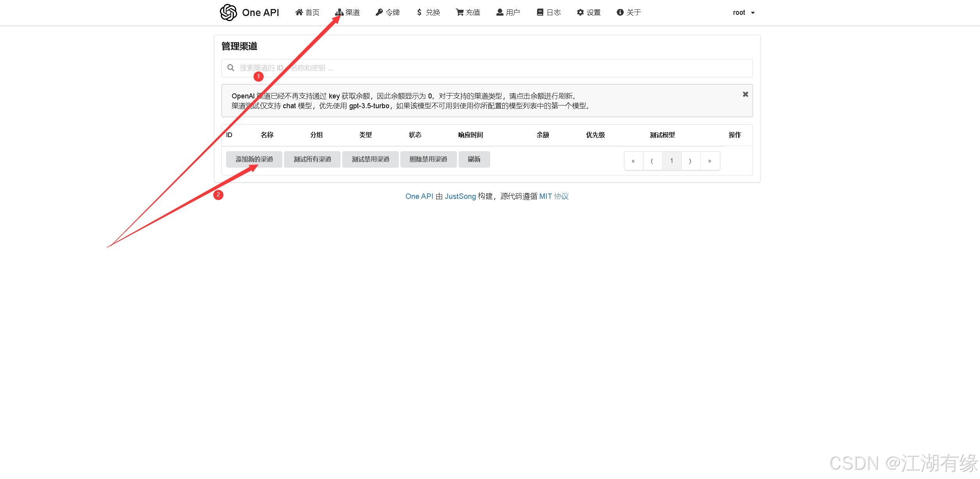The image size is (980, 479).
Task: Open the JustSong link
Action: click(x=461, y=196)
